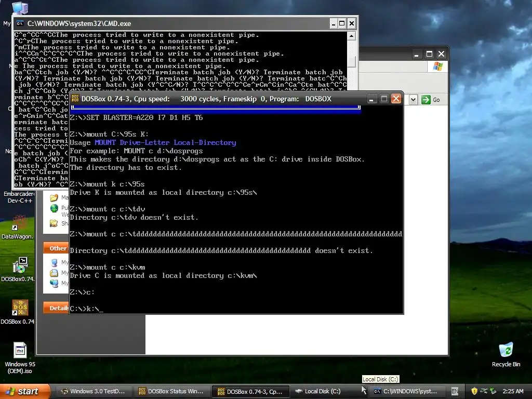The height and width of the screenshot is (399, 532).
Task: Click the text 'Drive K is mounted as local directory'
Action: 147,192
